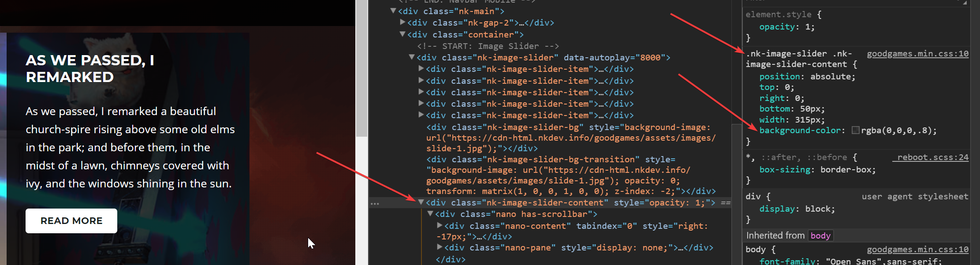This screenshot has height=265, width=980.
Task: Expand the nano-content div node
Action: [440, 225]
